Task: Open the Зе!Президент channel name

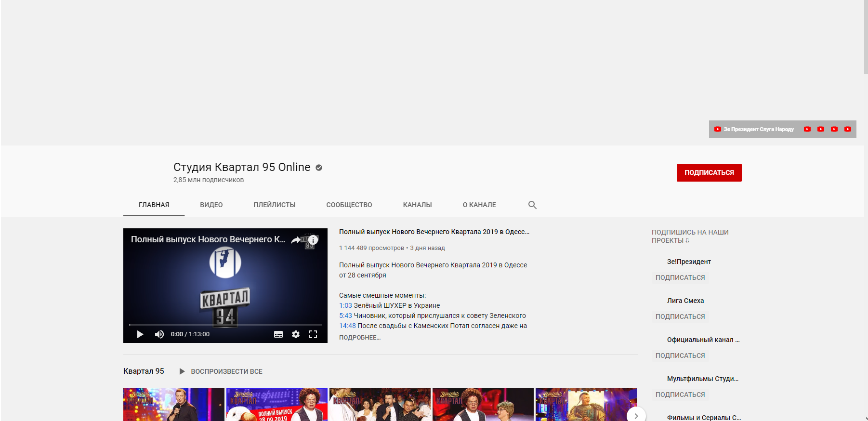Action: [689, 262]
